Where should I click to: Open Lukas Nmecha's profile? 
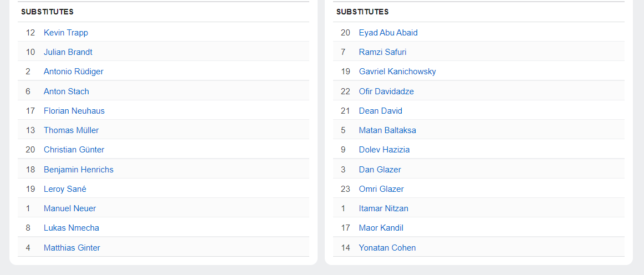pyautogui.click(x=71, y=228)
